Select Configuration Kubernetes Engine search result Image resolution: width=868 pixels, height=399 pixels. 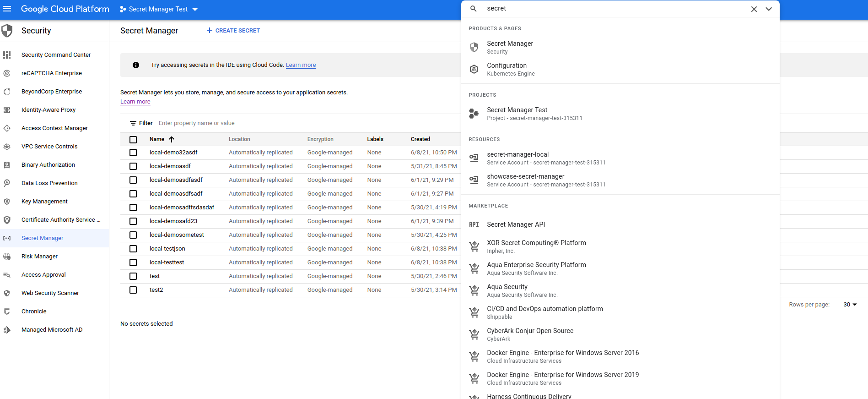620,69
